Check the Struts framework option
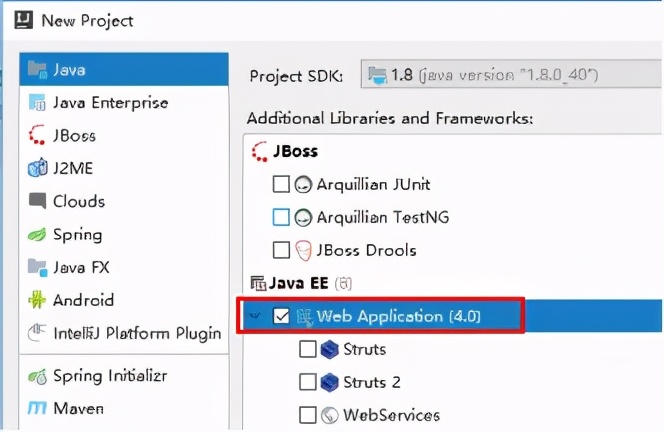Viewport: 664px width, 432px height. tap(307, 349)
